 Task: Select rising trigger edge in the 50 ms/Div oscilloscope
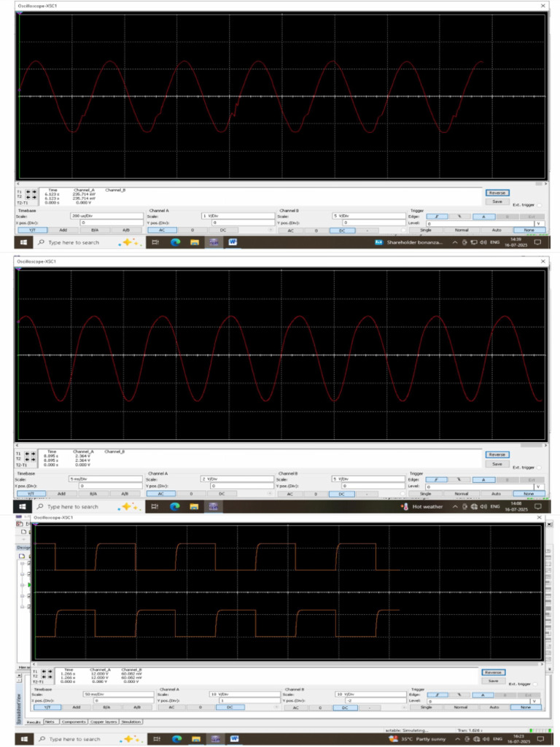(x=437, y=695)
